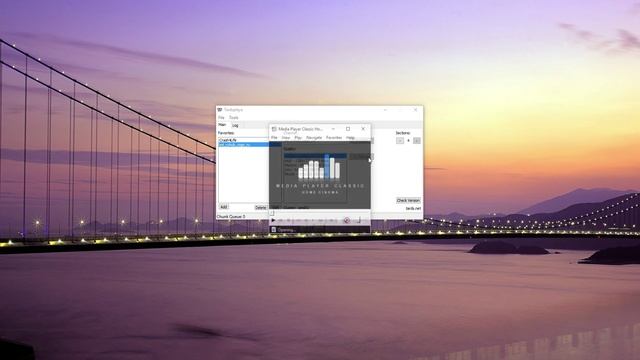The height and width of the screenshot is (360, 640).
Task: Close the back application window
Action: tap(415, 110)
